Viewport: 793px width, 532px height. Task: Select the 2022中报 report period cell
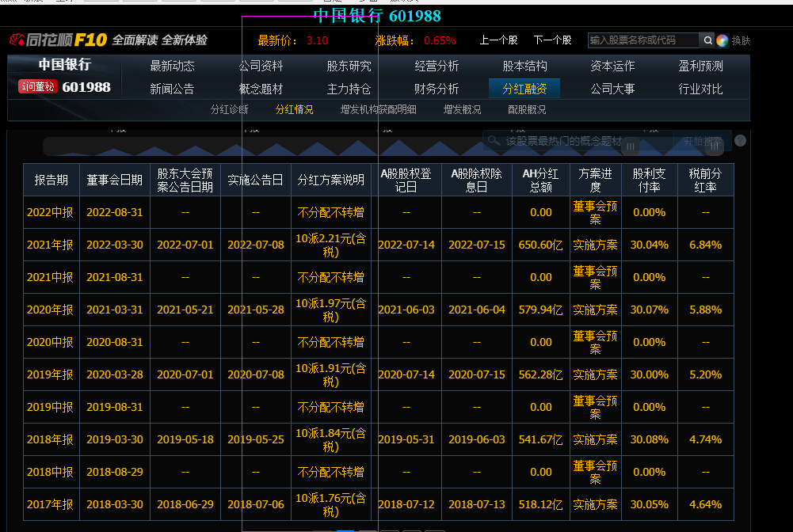51,212
